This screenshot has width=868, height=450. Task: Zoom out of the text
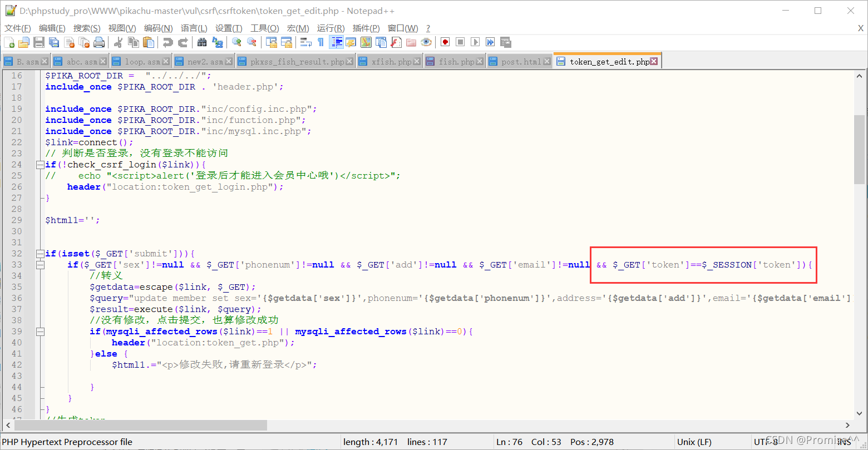(252, 42)
